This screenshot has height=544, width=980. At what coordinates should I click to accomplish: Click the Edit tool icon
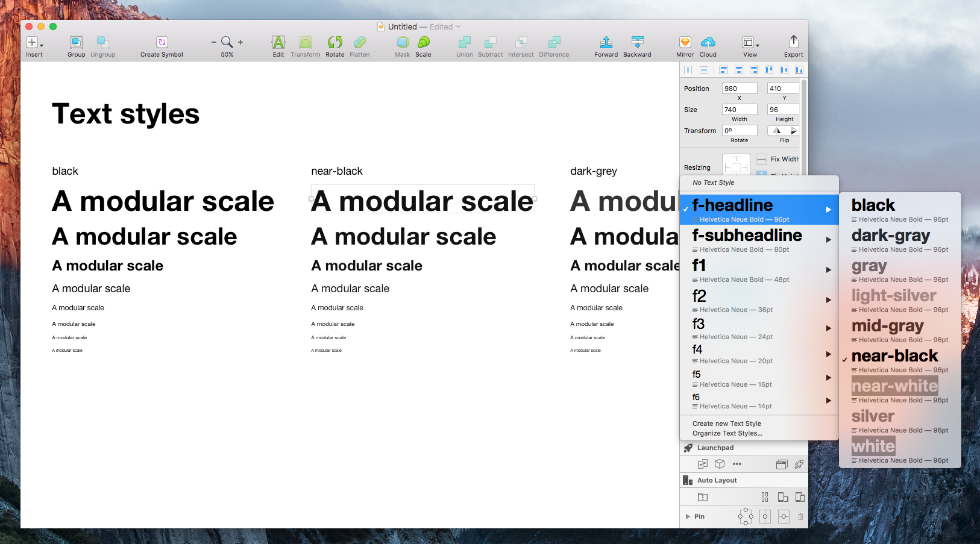pos(278,42)
